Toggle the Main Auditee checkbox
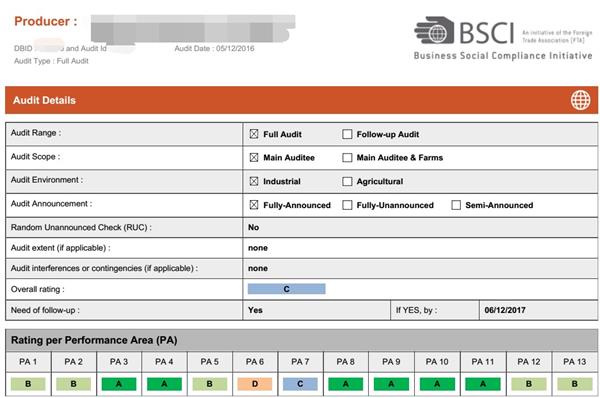The width and height of the screenshot is (600, 398). [254, 157]
